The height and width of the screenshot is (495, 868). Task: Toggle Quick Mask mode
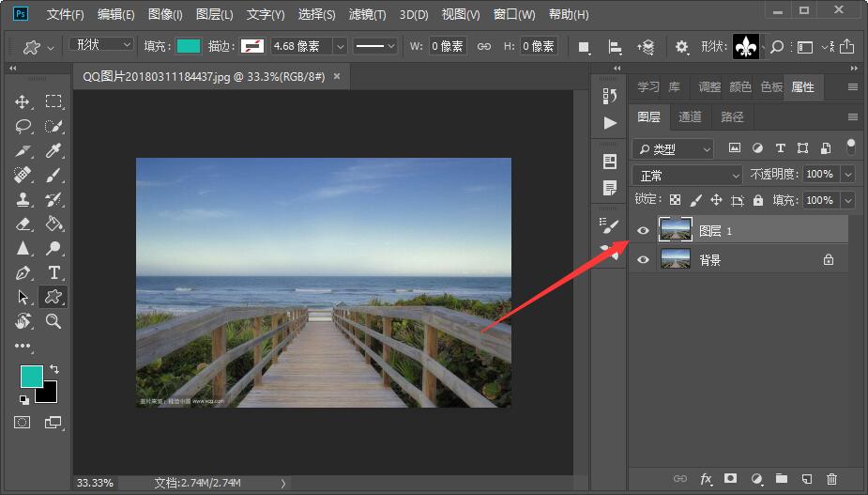click(x=23, y=423)
